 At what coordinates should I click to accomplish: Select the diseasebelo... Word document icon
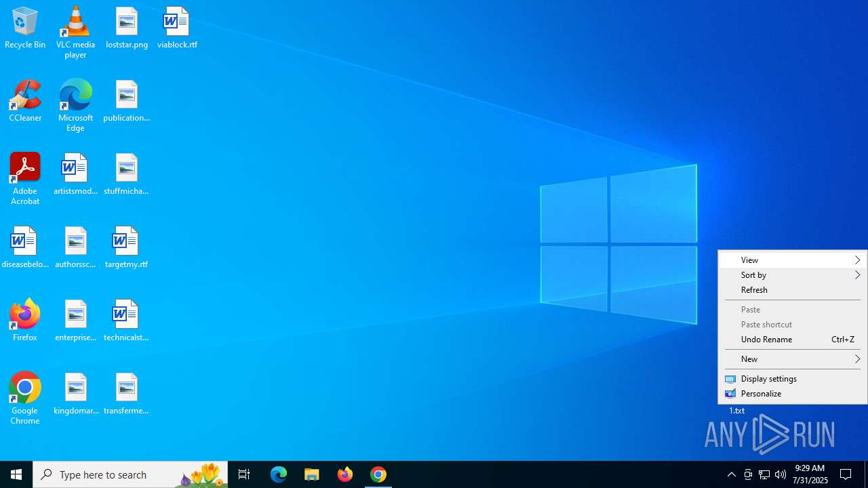25,248
